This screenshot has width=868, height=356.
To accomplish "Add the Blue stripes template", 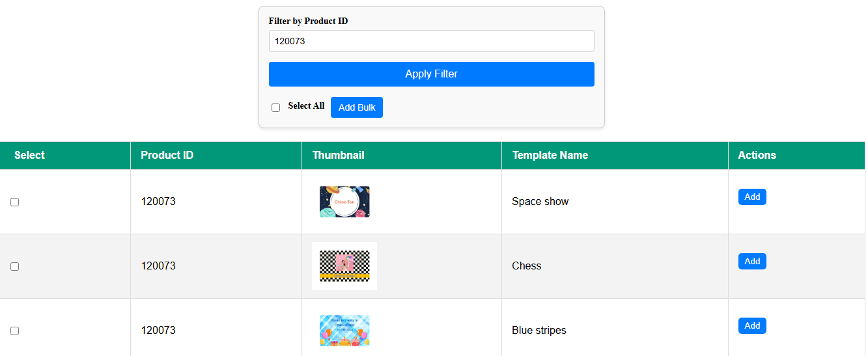I will 752,326.
